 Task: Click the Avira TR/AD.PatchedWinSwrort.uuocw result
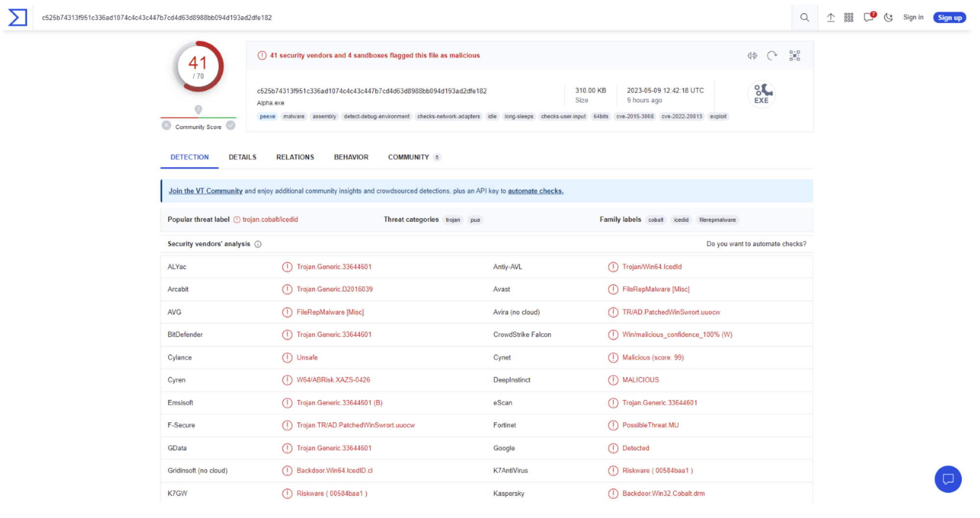(671, 312)
